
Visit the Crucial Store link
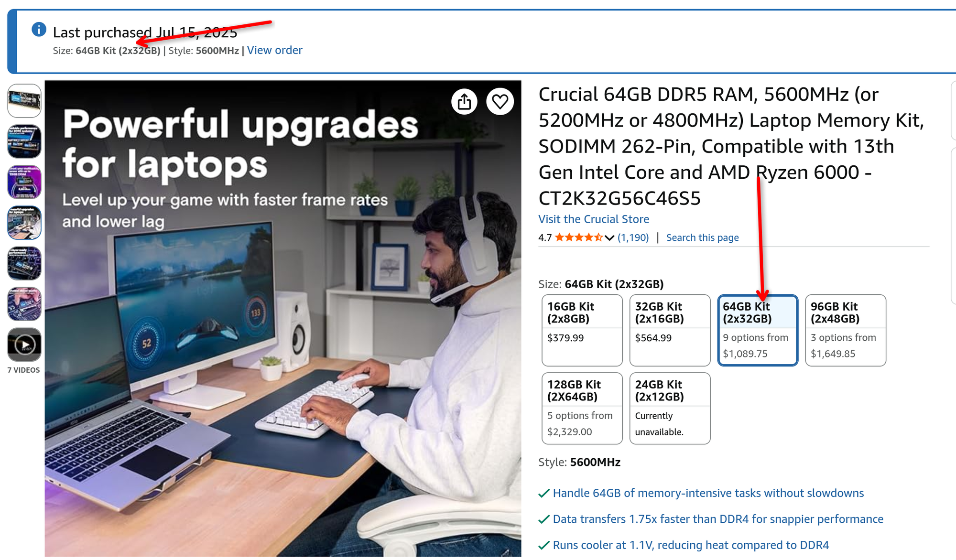click(x=594, y=219)
